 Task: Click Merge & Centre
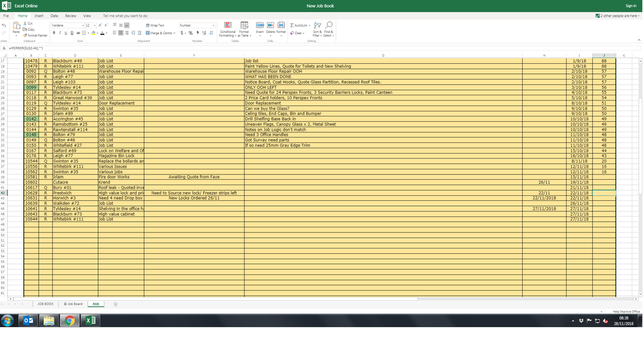(x=160, y=33)
